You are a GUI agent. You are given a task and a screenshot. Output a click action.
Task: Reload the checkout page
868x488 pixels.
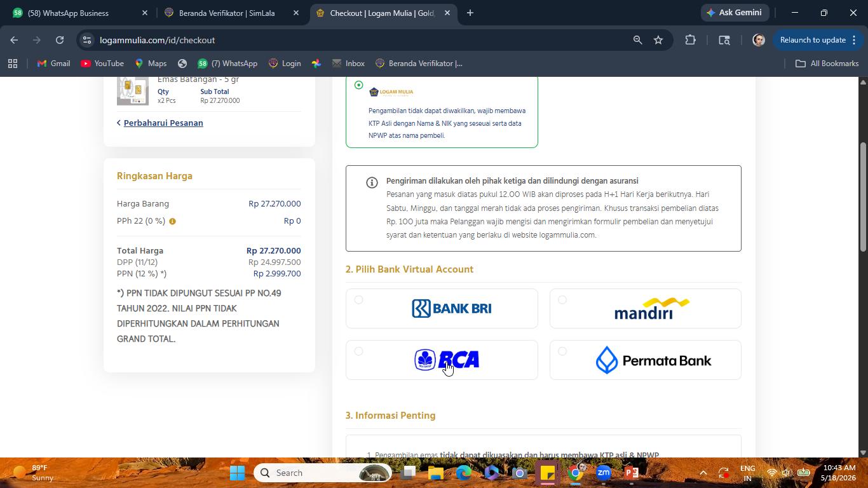click(x=60, y=40)
